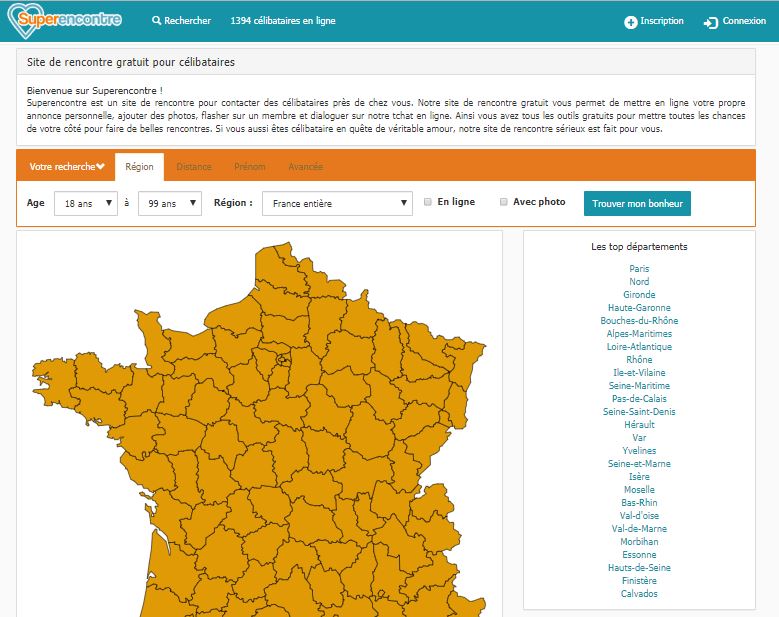Open the Seine-Saint-Denis department link
779x617 pixels.
point(639,411)
